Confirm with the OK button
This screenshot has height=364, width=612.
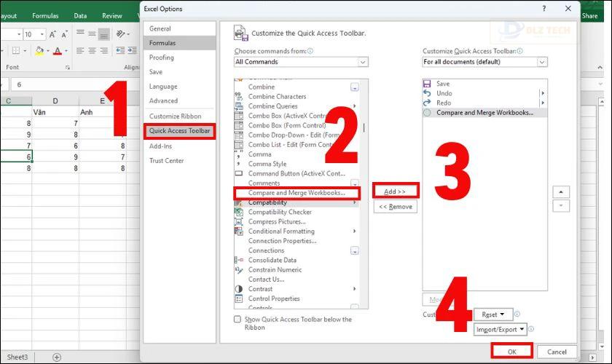(511, 352)
